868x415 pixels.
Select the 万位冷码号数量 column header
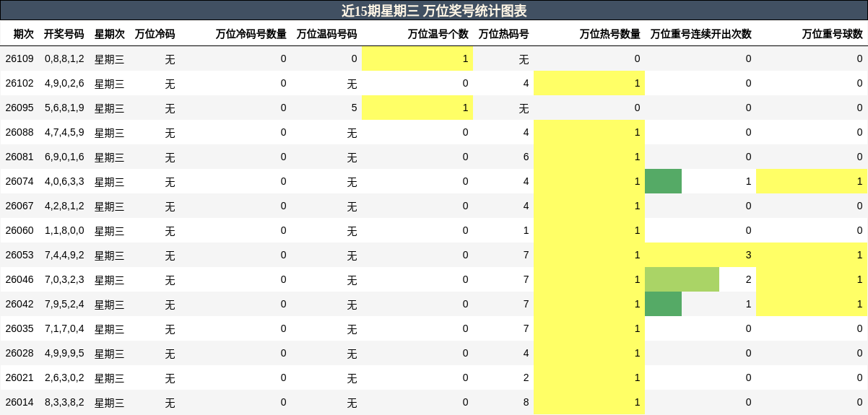(x=251, y=34)
